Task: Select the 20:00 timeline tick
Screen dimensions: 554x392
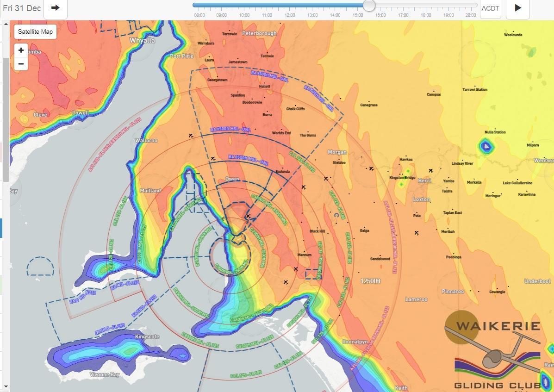Action: click(471, 15)
